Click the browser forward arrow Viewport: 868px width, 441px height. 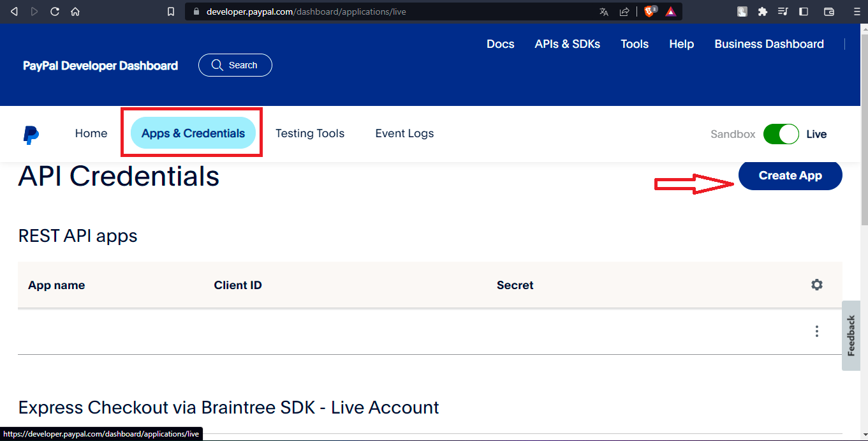(34, 11)
